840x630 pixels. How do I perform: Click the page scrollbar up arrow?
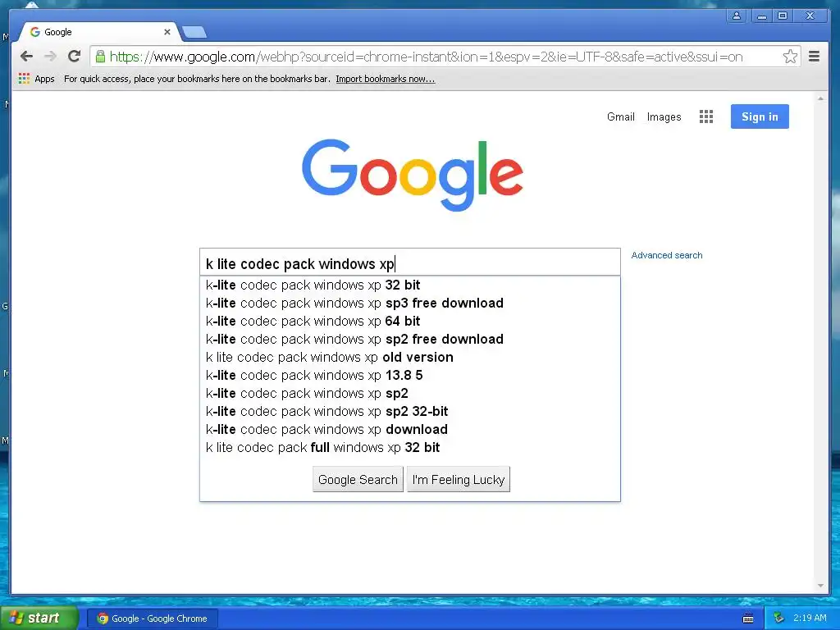[820, 98]
